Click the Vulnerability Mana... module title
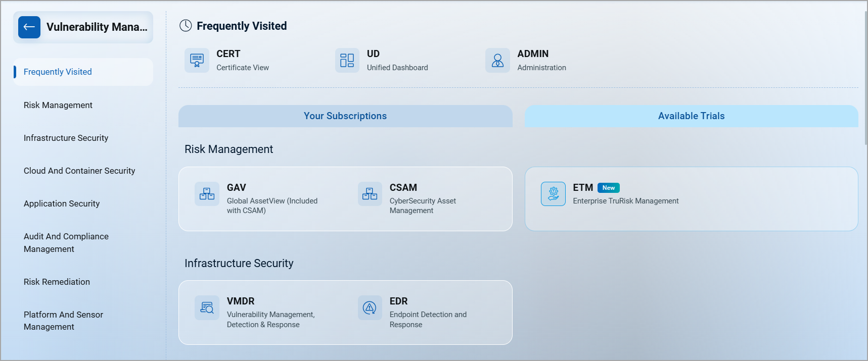The image size is (868, 361). point(97,27)
